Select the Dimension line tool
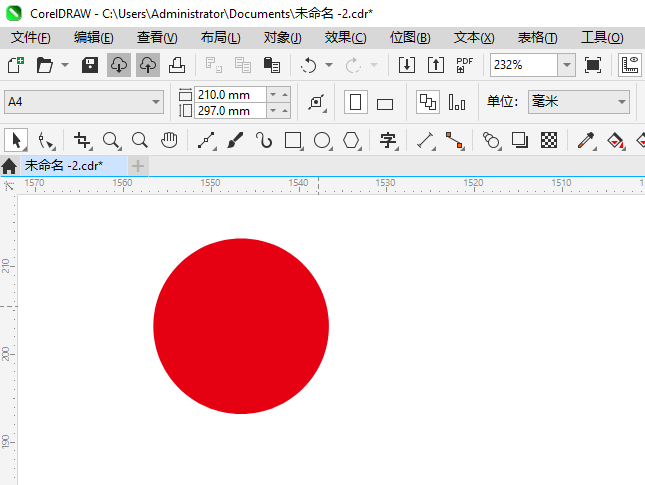The height and width of the screenshot is (485, 645). 425,140
